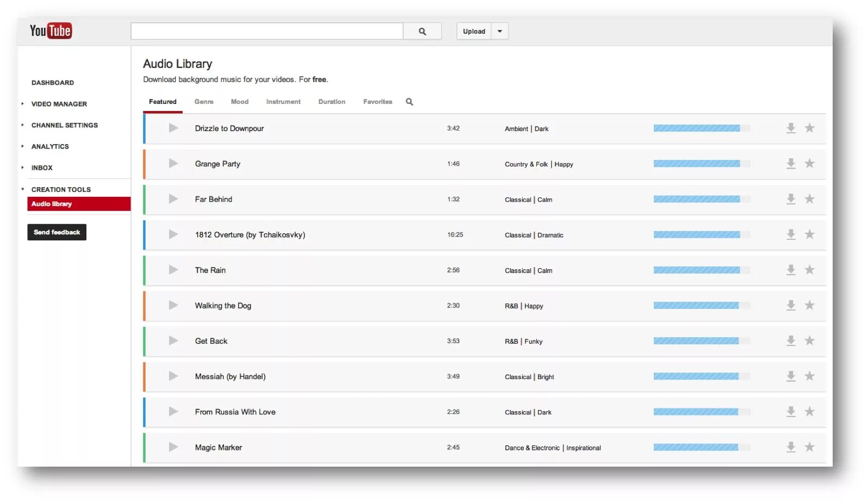This screenshot has width=868, height=502.
Task: Click the Classical | Bright tags
Action: 529,377
